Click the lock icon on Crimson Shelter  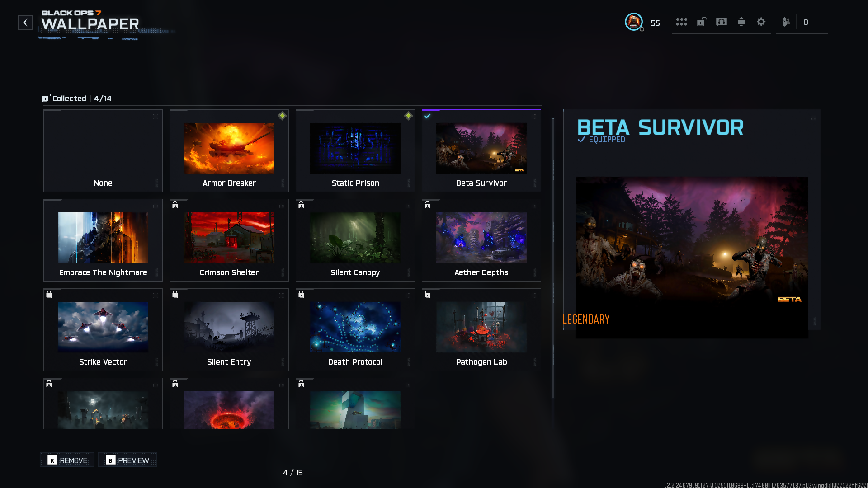175,205
